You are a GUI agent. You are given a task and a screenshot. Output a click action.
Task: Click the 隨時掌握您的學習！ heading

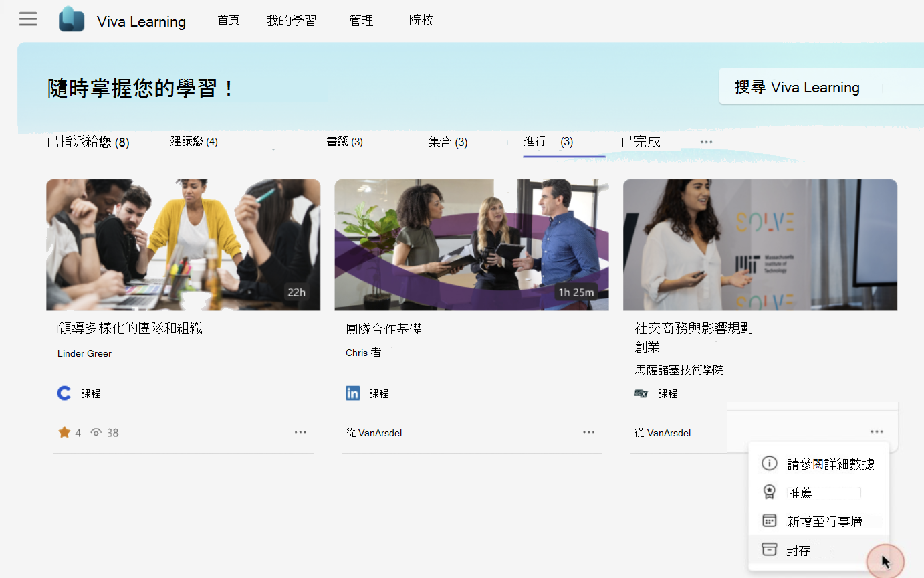pyautogui.click(x=142, y=88)
